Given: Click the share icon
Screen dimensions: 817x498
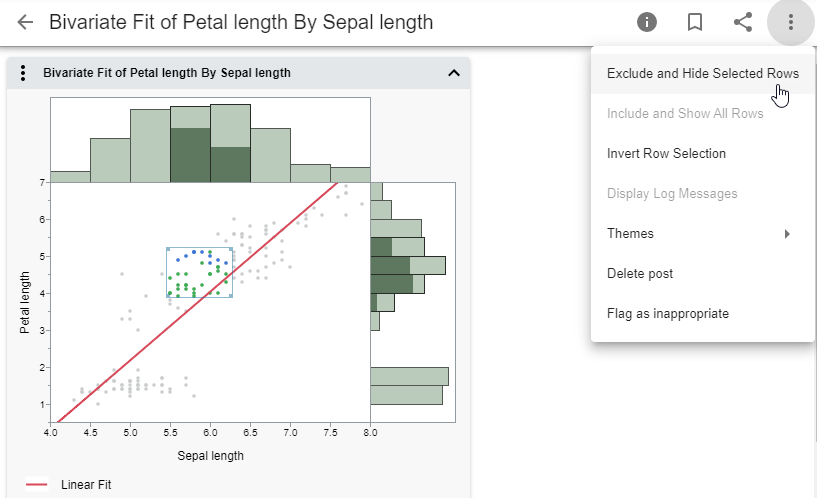Looking at the screenshot, I should tap(743, 22).
